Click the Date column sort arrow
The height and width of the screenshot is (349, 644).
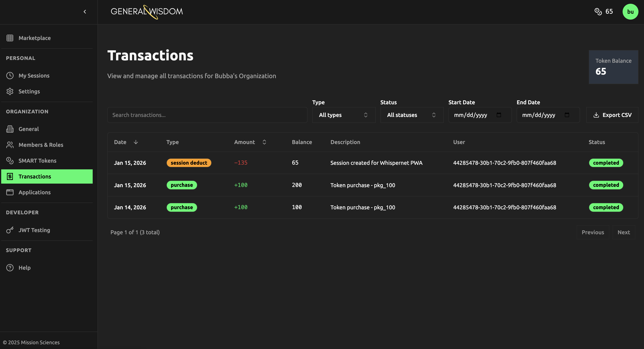click(136, 142)
